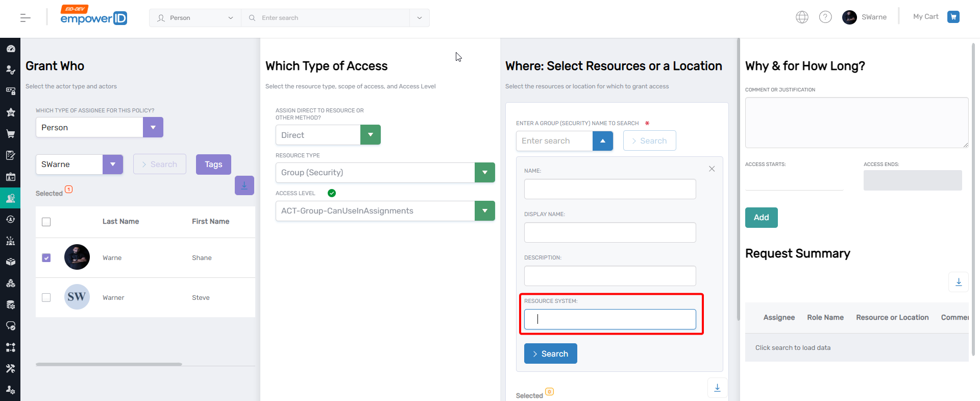Click the horizontal scrollbar under the person table
This screenshot has height=401, width=980.
[x=109, y=364]
